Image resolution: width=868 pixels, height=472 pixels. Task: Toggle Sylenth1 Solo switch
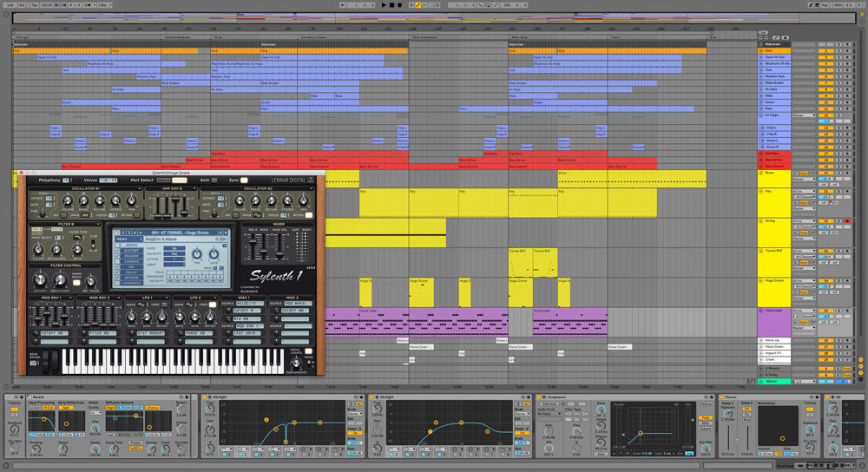point(215,180)
